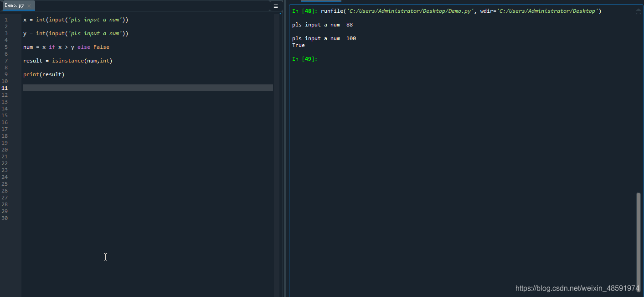Viewport: 644px width, 297px height.
Task: Open the editor options hamburger menu
Action: pyautogui.click(x=276, y=6)
